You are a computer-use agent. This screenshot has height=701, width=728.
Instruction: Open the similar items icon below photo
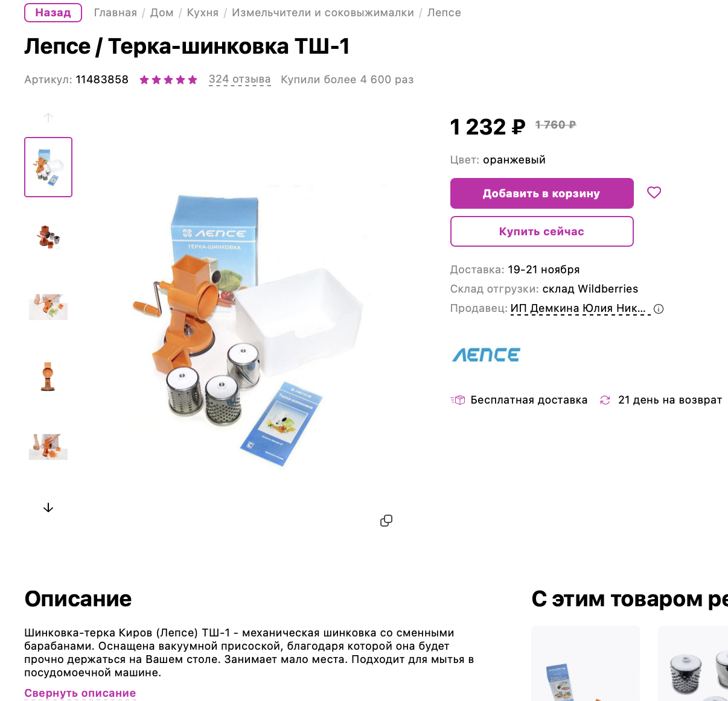pos(386,521)
